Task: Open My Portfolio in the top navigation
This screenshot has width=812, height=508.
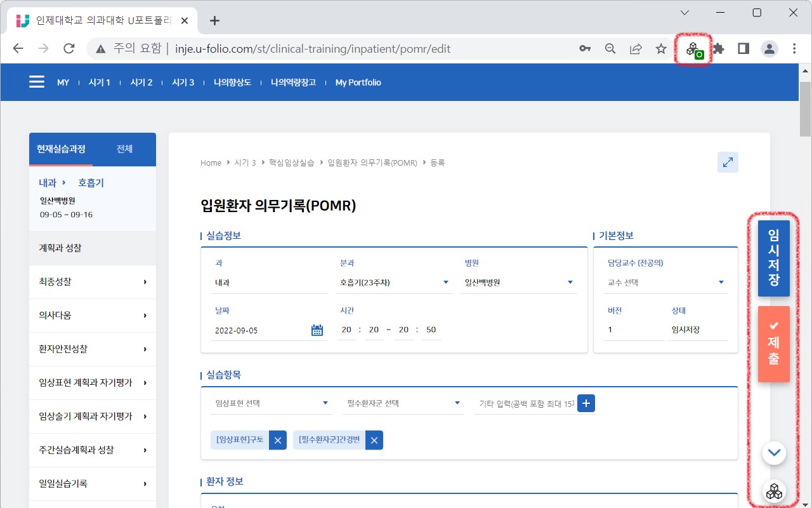Action: tap(358, 83)
